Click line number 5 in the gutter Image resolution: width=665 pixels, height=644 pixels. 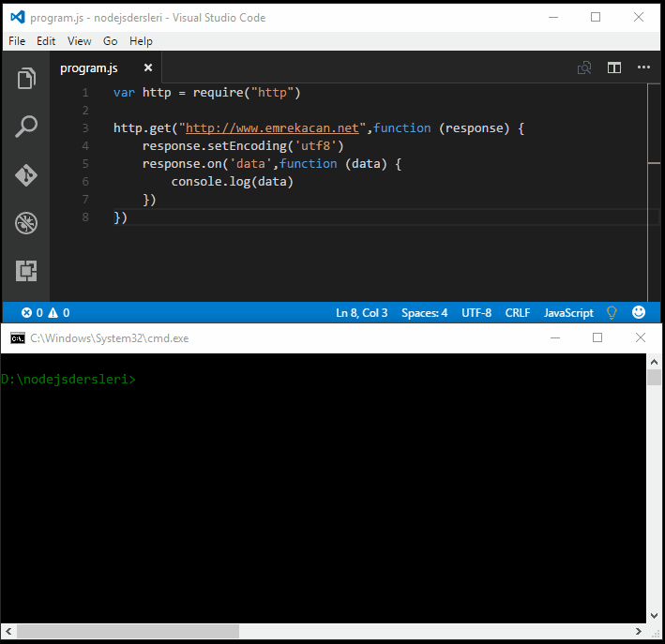pos(85,164)
